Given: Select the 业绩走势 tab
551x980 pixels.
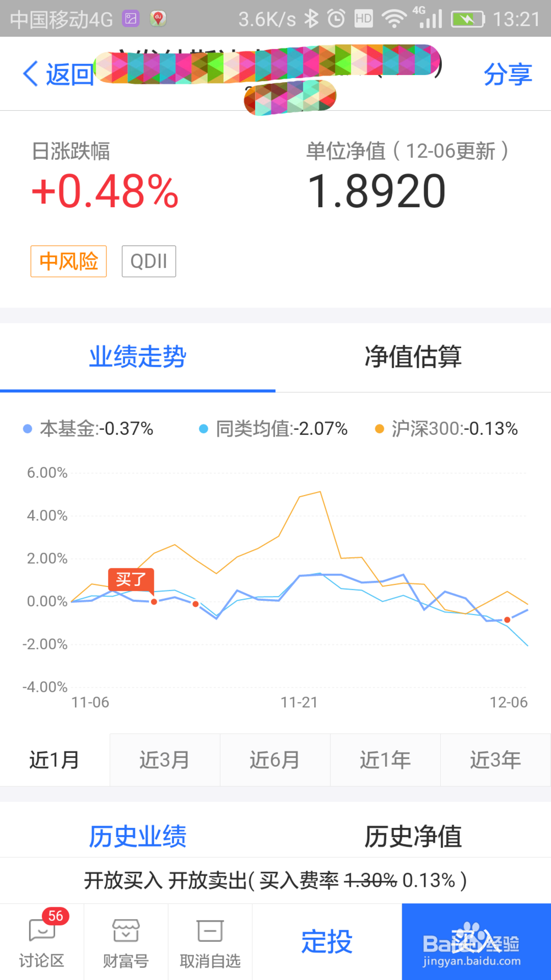Looking at the screenshot, I should point(138,357).
